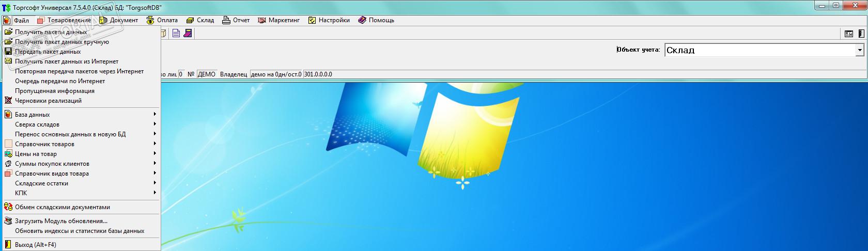Click the Владелец label in the status bar
The height and width of the screenshot is (251, 868).
point(234,74)
